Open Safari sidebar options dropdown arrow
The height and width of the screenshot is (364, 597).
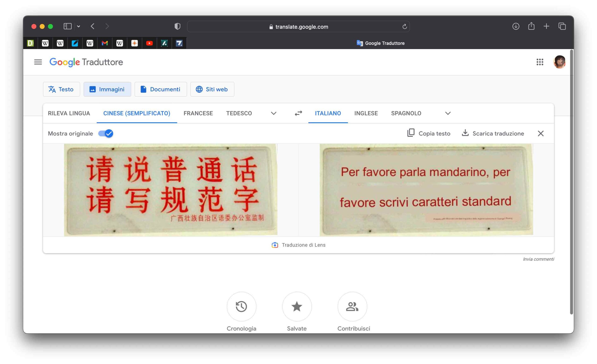79,26
